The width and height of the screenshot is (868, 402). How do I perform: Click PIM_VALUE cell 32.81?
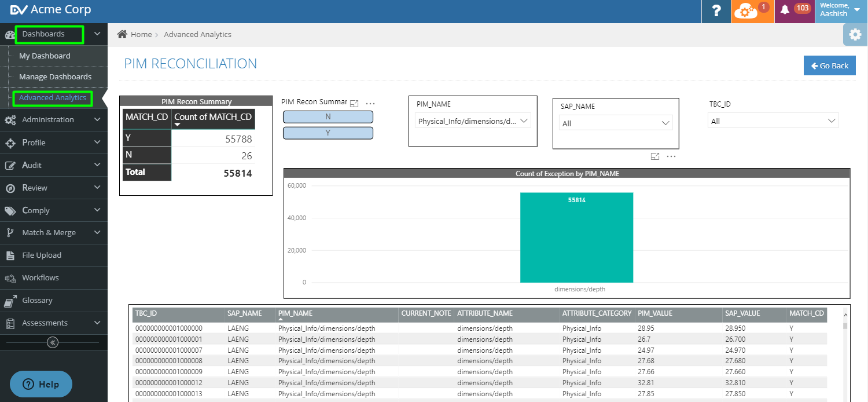click(x=646, y=383)
